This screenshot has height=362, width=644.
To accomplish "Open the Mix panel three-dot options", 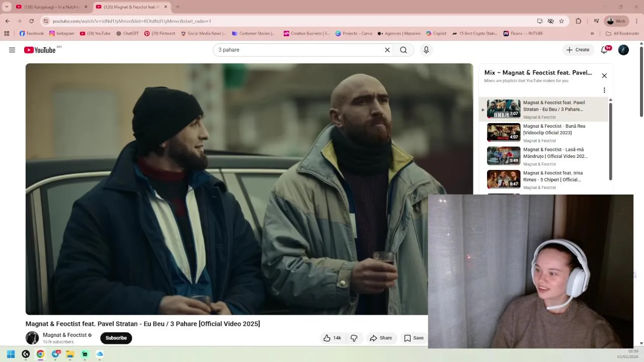I will click(x=604, y=90).
